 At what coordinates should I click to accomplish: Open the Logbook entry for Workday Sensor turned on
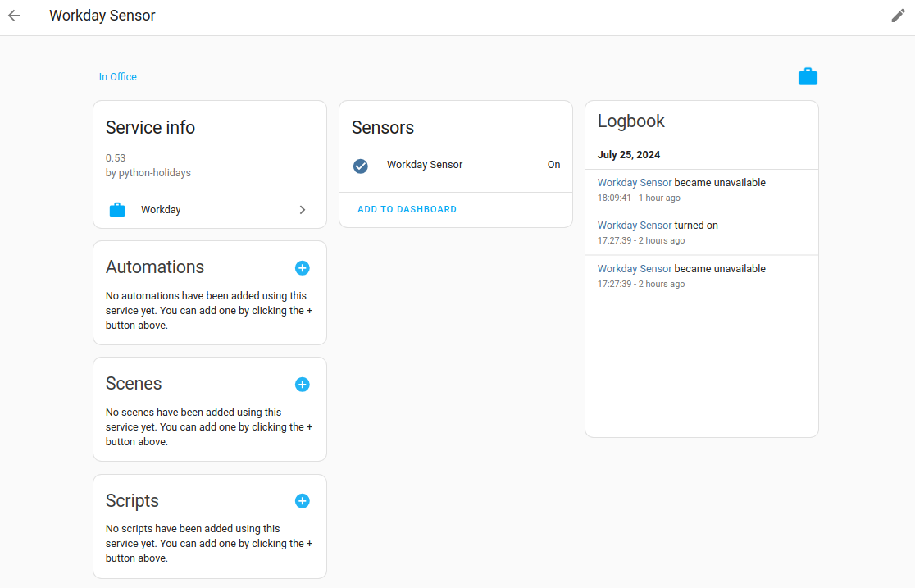pyautogui.click(x=635, y=224)
